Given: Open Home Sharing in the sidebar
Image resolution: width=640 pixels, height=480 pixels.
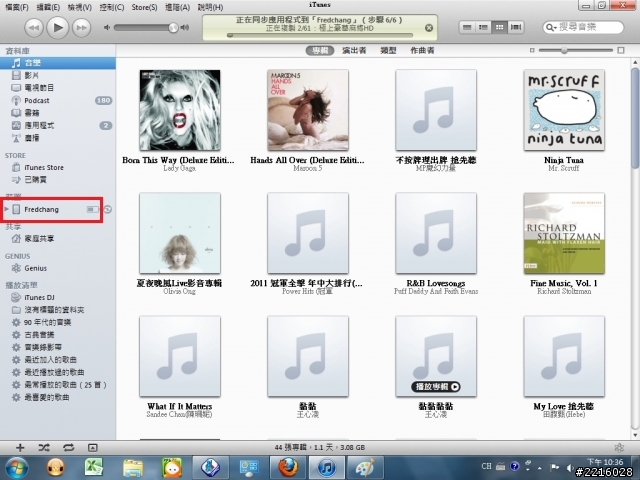Looking at the screenshot, I should [58, 238].
